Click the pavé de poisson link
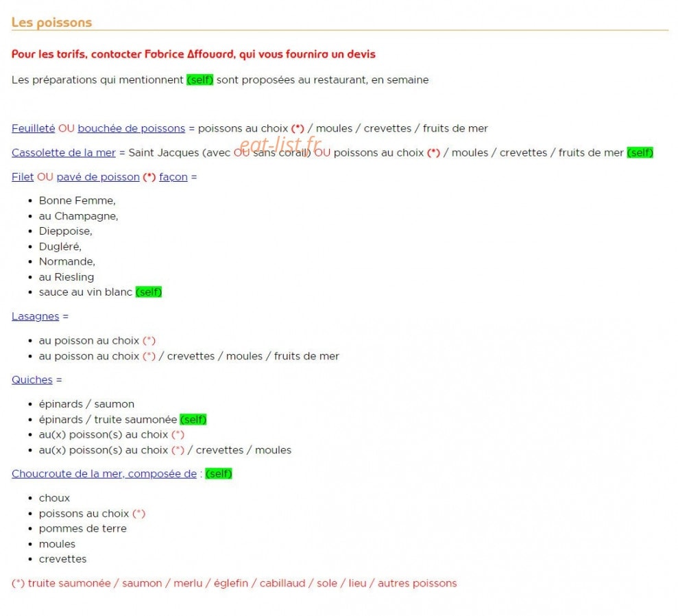The image size is (678, 616). 98,177
